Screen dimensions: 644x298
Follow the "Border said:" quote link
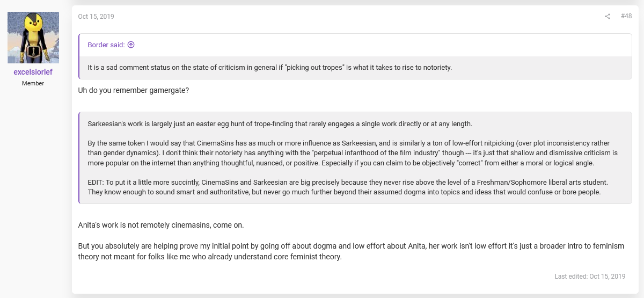(x=106, y=45)
